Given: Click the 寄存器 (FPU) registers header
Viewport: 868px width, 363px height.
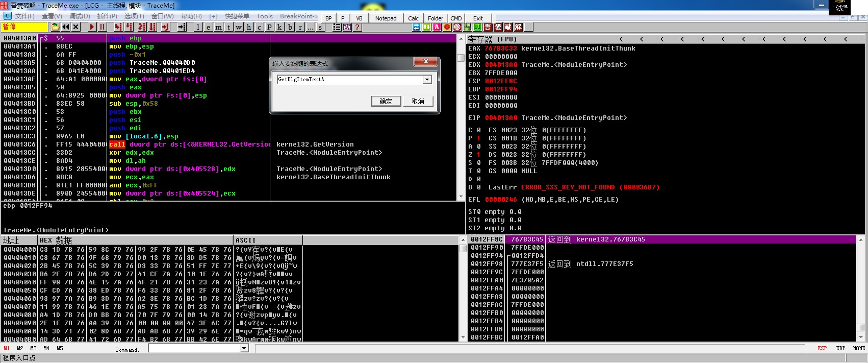Looking at the screenshot, I should (492, 39).
